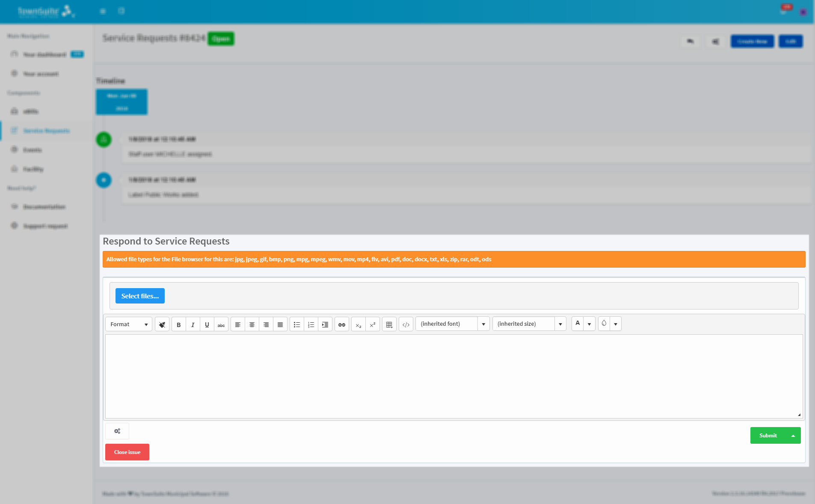Screen dimensions: 815x504
Task: Click the green Submit button
Action: (768, 436)
